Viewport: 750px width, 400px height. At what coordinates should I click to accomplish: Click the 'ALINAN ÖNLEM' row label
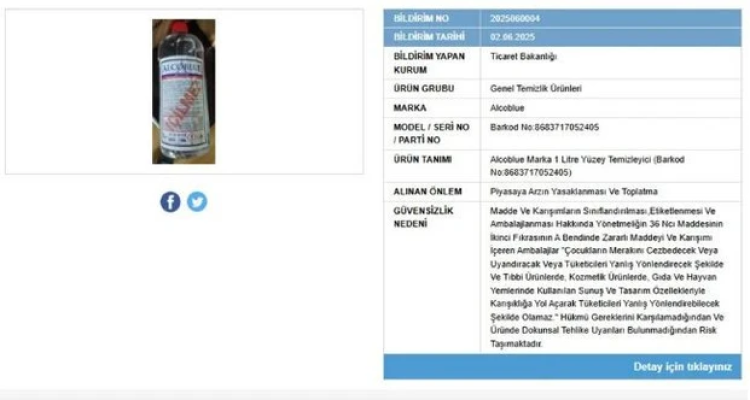pos(427,192)
